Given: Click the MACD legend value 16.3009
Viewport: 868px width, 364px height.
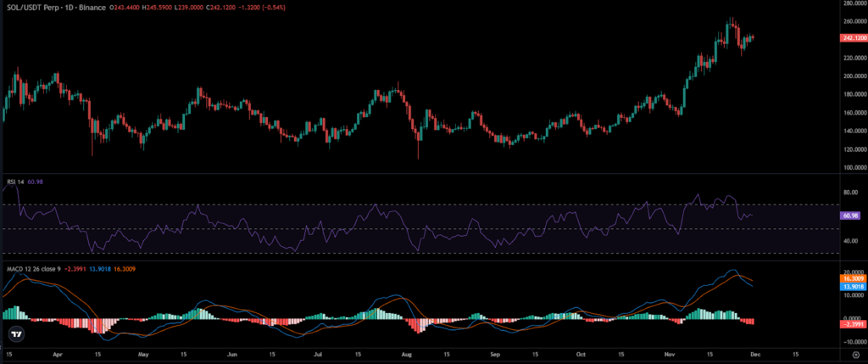Looking at the screenshot, I should 124,269.
